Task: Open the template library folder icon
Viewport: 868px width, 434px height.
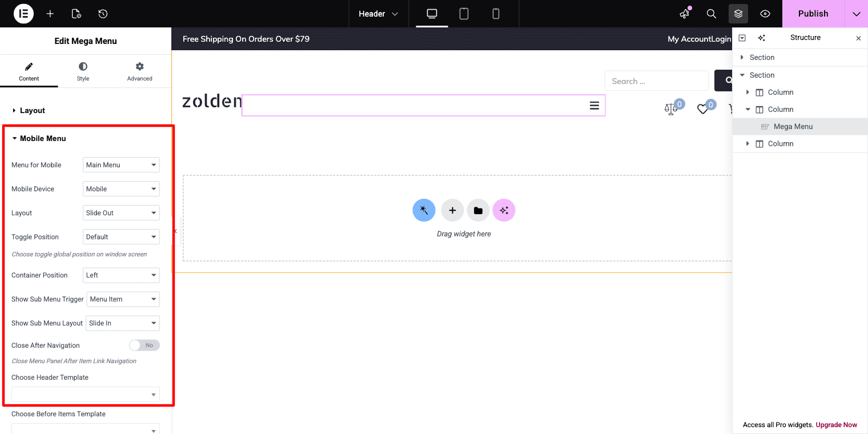Action: point(478,210)
